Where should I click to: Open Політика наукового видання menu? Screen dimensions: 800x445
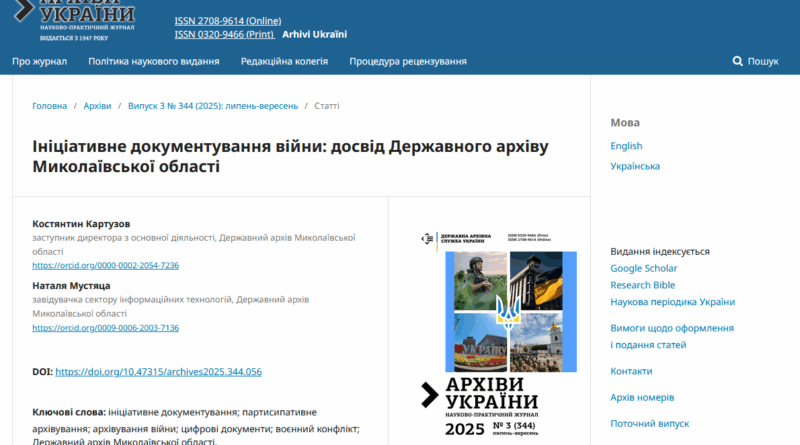(154, 62)
